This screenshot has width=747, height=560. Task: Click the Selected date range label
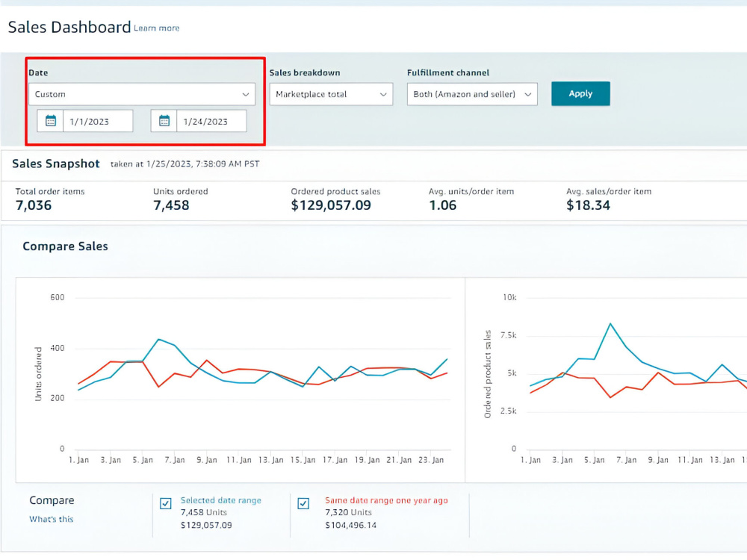pos(220,500)
